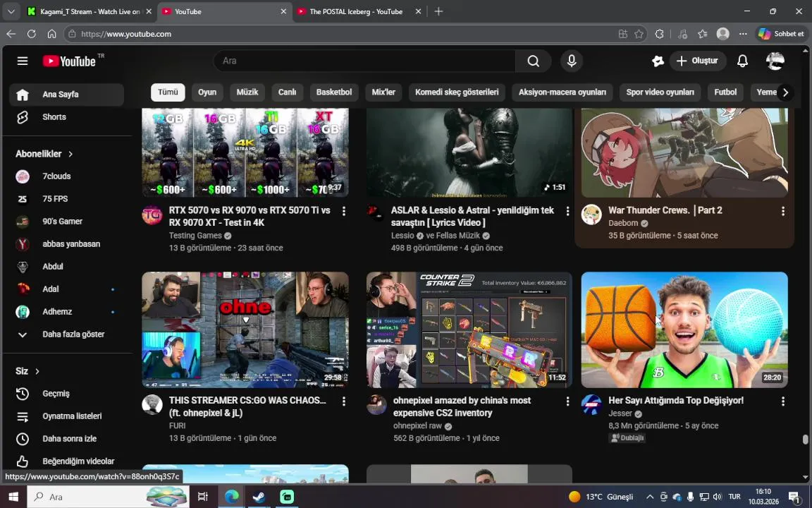Open options for ohnepixel amazed video
Screen dimensions: 812x508
coord(567,401)
